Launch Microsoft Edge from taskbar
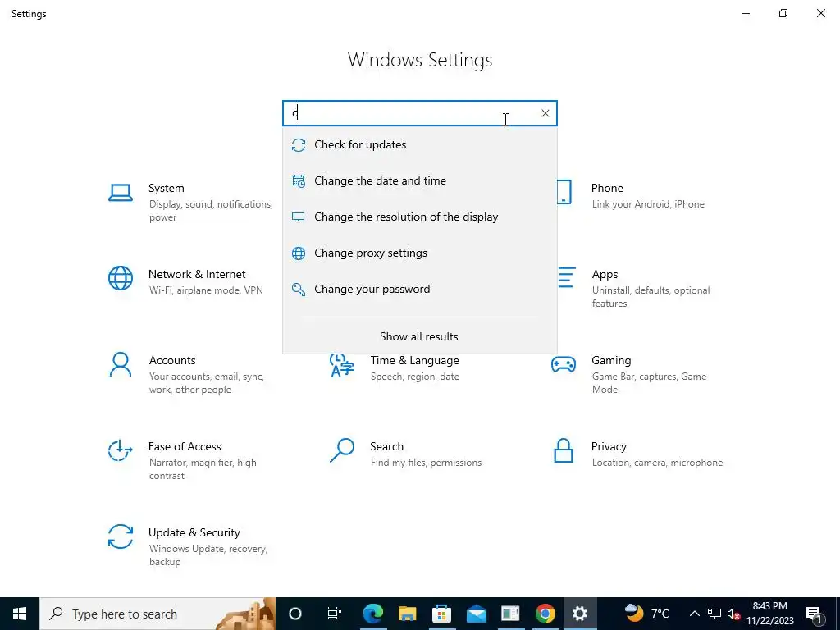840x630 pixels. click(x=373, y=614)
